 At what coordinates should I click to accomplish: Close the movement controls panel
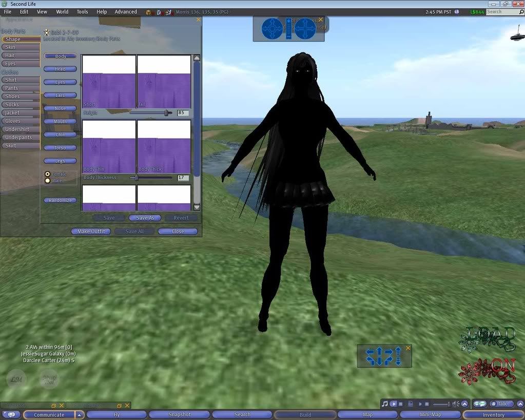(x=408, y=348)
